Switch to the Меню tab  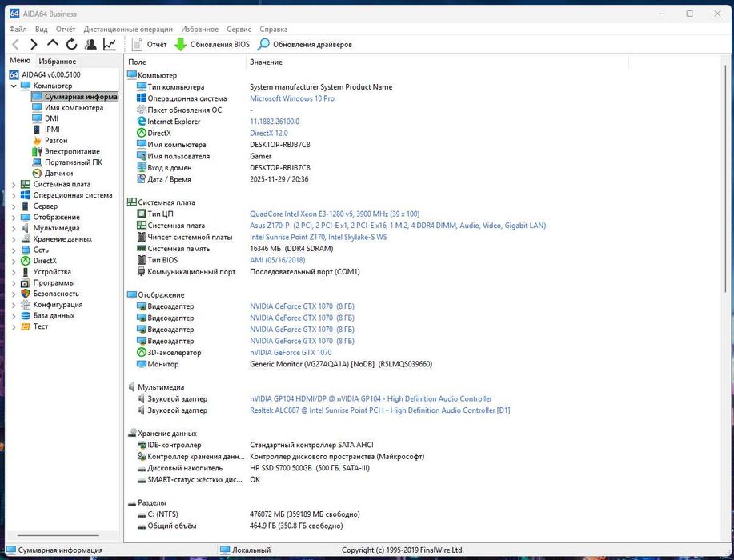[x=20, y=60]
